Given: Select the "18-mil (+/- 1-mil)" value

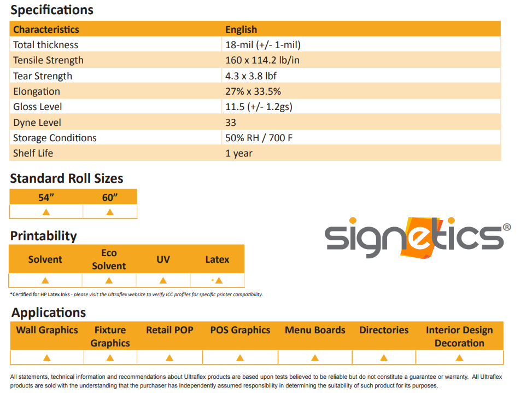Looking at the screenshot, I should [263, 45].
